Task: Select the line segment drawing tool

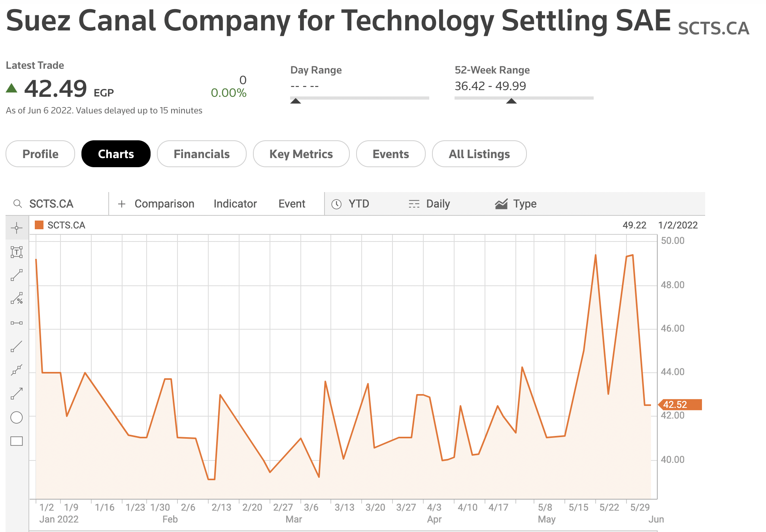Action: [x=17, y=275]
